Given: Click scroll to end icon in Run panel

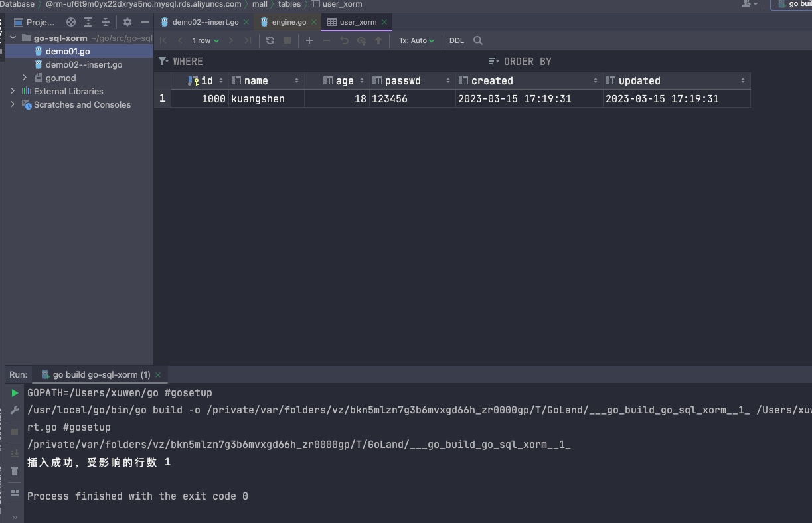Looking at the screenshot, I should (15, 453).
